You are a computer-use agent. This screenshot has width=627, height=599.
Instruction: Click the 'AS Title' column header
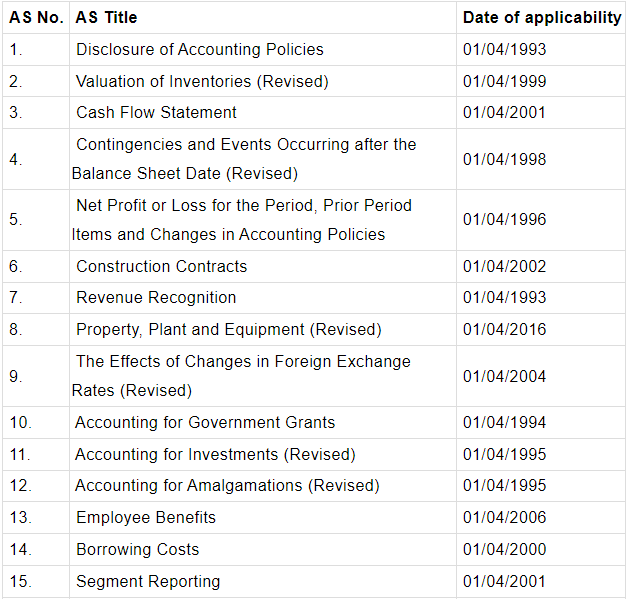tap(106, 17)
